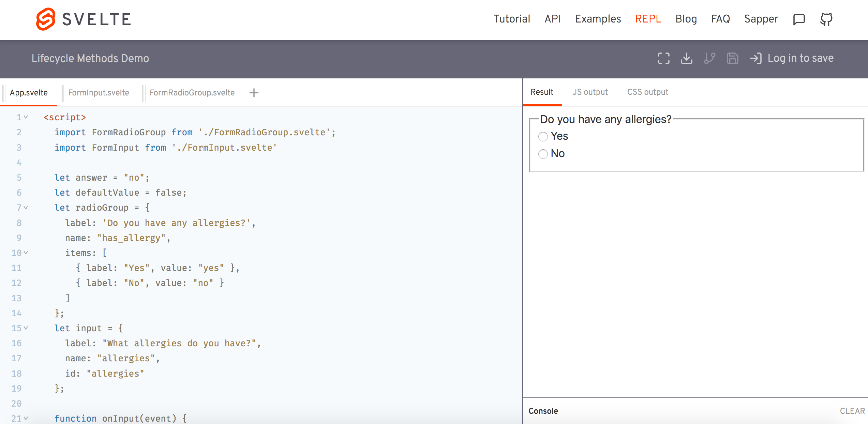The height and width of the screenshot is (424, 868).
Task: Click the id: "allergies" code line
Action: [x=105, y=374]
